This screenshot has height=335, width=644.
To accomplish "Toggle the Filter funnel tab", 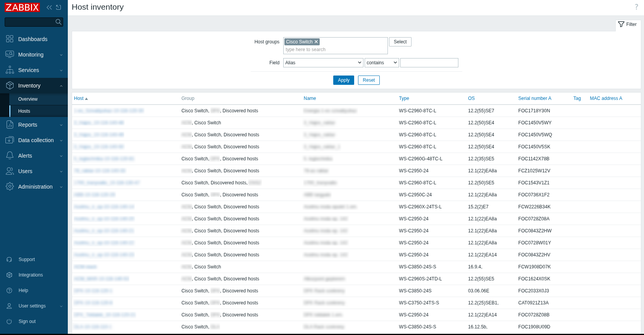I will tap(628, 24).
